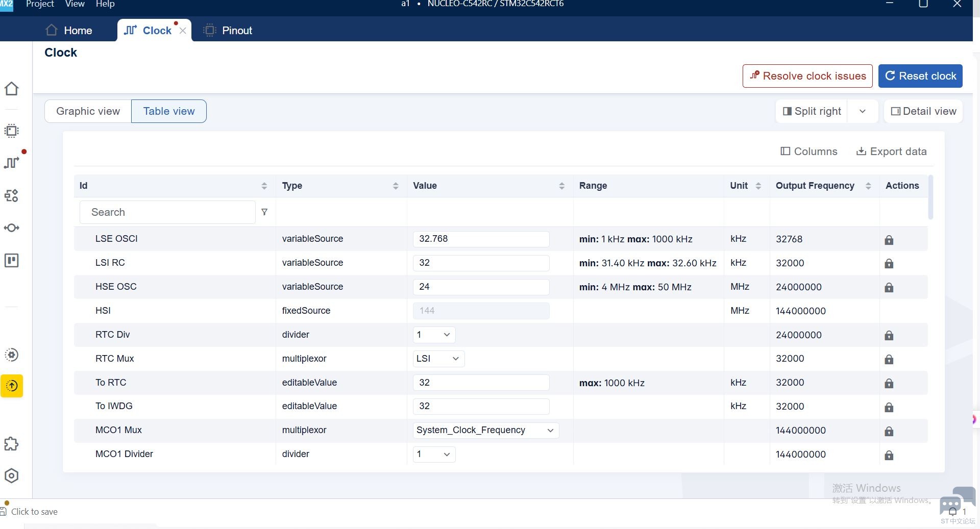The image size is (980, 529).
Task: Expand Split right chevron menu
Action: tap(863, 111)
